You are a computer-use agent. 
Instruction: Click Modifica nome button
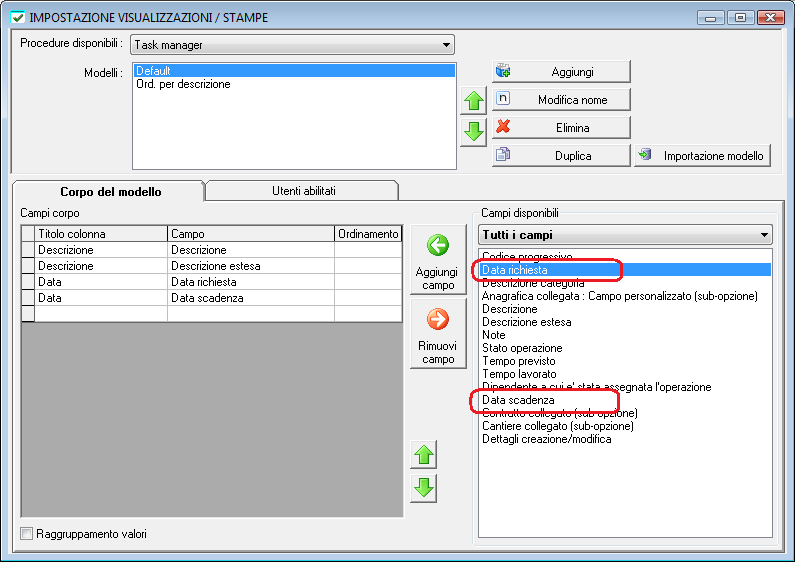(x=561, y=99)
